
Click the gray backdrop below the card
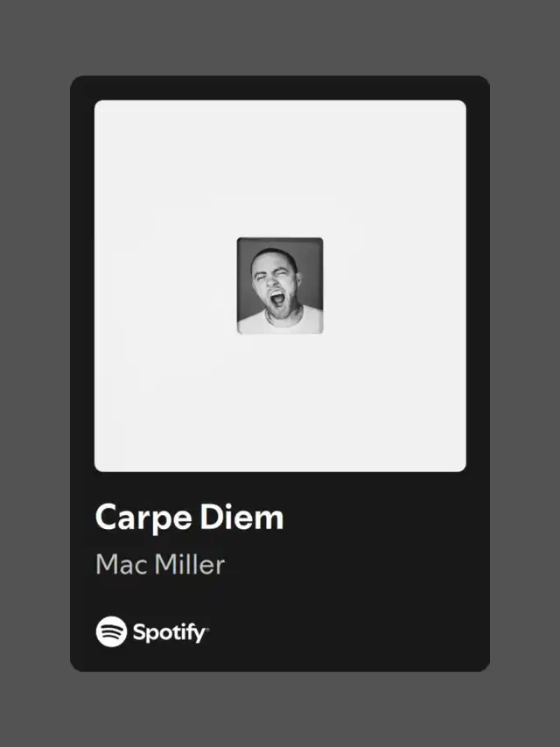pyautogui.click(x=280, y=710)
